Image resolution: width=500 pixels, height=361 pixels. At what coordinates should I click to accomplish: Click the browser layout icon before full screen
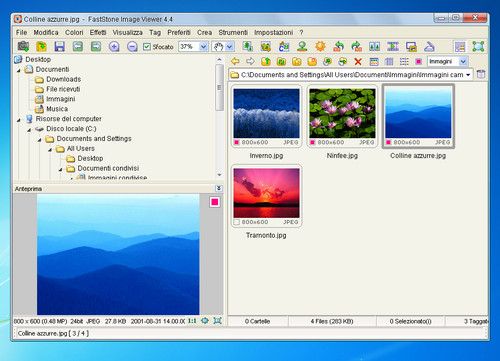tap(460, 46)
